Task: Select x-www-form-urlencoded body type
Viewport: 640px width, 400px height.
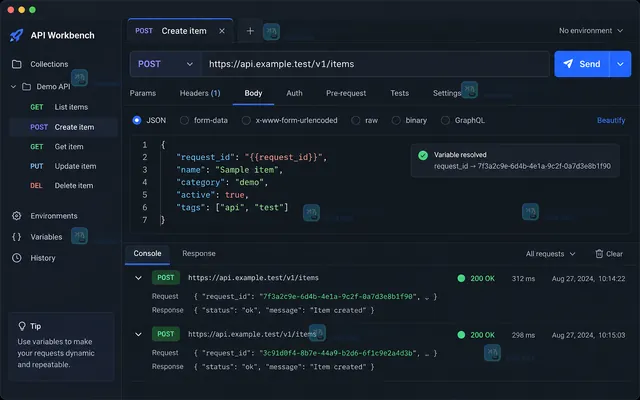Action: point(246,120)
